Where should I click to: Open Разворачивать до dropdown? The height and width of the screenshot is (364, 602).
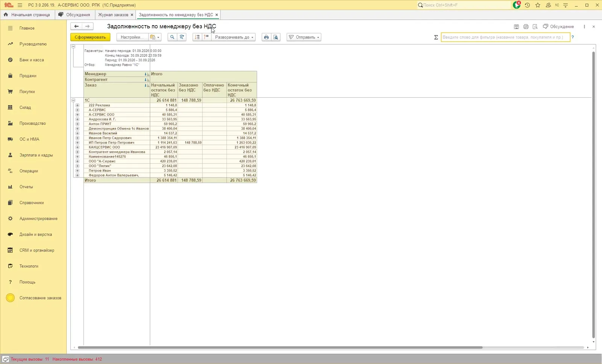pos(233,37)
